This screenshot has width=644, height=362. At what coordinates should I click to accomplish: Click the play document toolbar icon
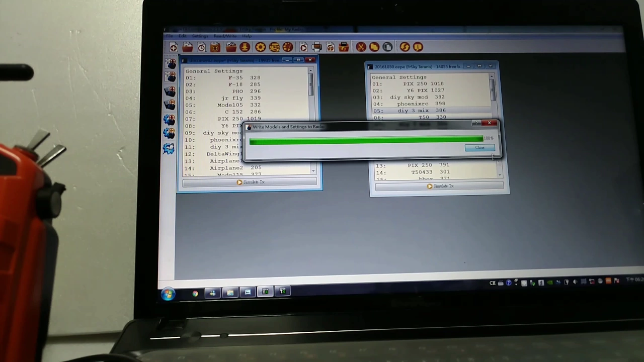click(x=303, y=47)
